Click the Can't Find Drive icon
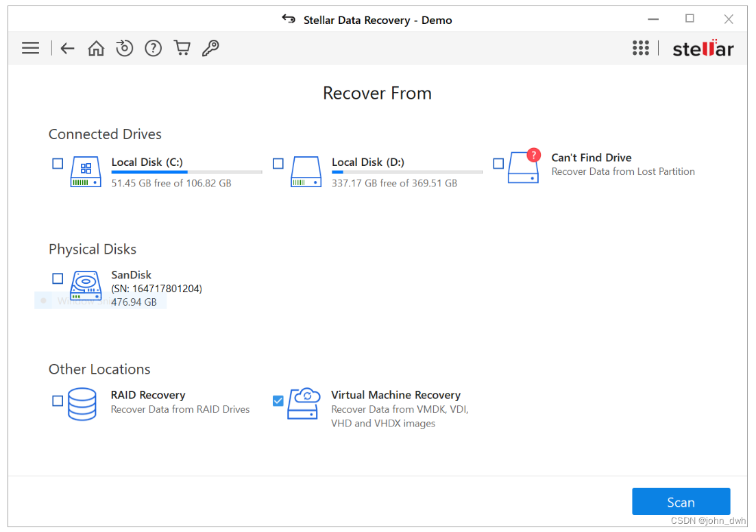 coord(524,166)
